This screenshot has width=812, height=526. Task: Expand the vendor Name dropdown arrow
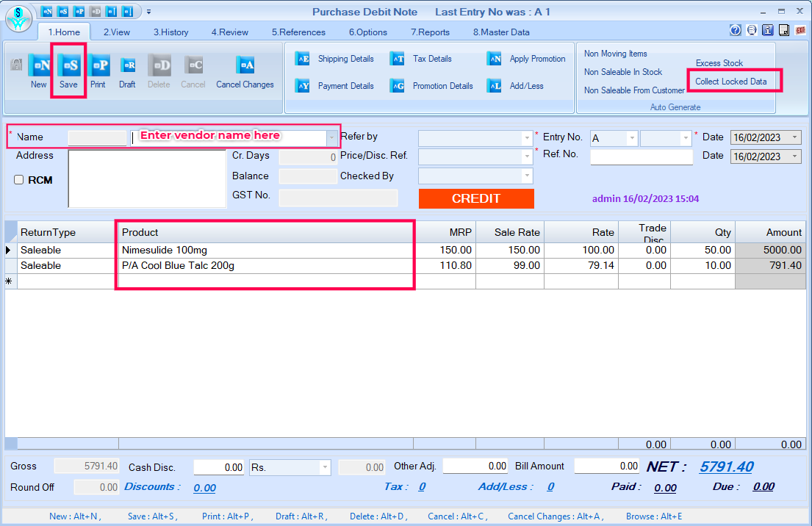[x=331, y=137]
